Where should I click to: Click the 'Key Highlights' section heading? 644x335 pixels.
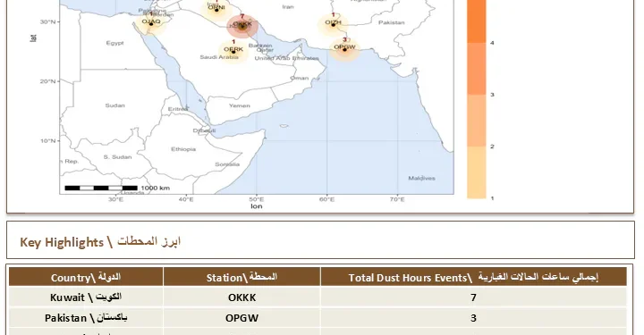[100, 242]
